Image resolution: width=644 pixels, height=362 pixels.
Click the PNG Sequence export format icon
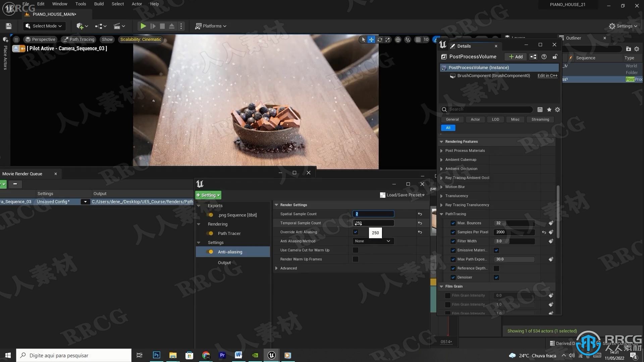[211, 215]
